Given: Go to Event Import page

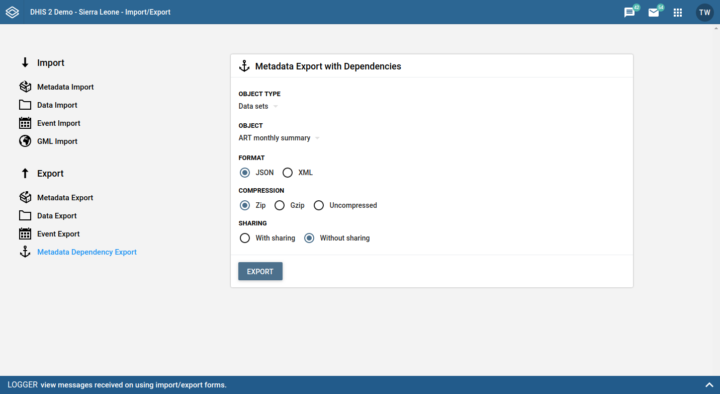Looking at the screenshot, I should click(58, 123).
